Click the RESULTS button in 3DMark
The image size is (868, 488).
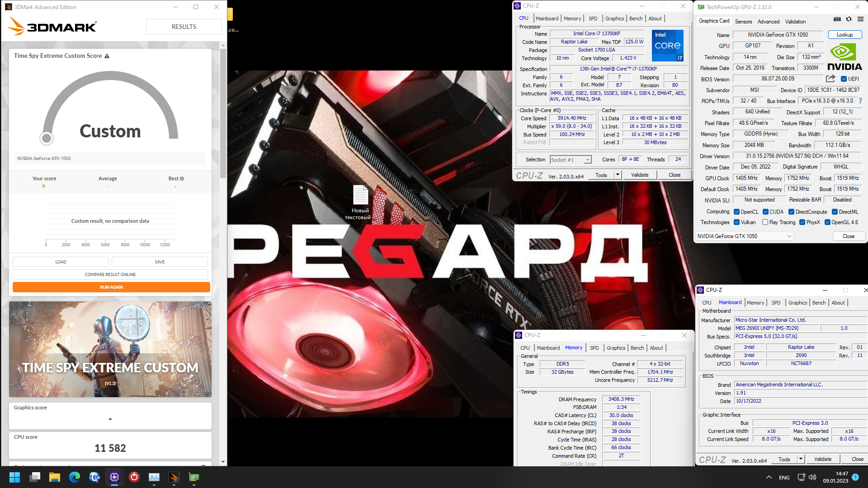coord(184,27)
